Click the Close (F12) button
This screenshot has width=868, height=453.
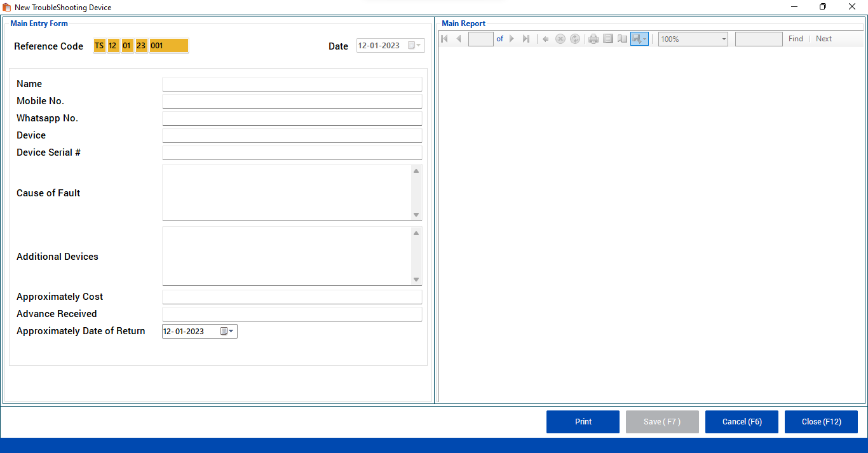(821, 422)
